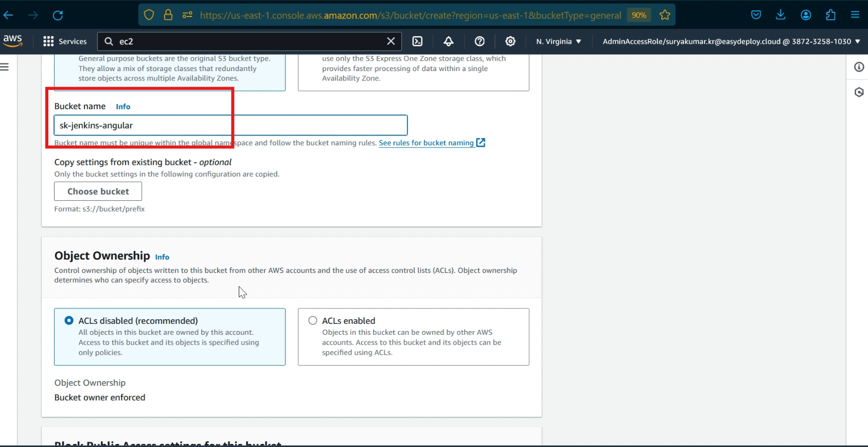Open AWS console settings gear
Screen dimensions: 868x447
coord(510,41)
